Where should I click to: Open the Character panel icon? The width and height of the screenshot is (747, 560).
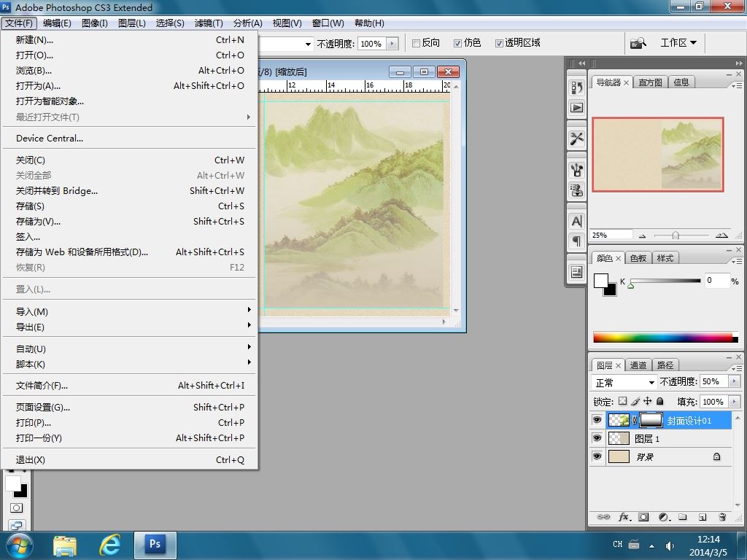click(576, 221)
